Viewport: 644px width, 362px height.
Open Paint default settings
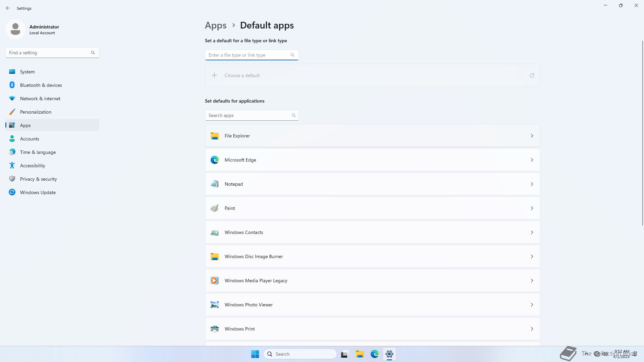point(372,208)
